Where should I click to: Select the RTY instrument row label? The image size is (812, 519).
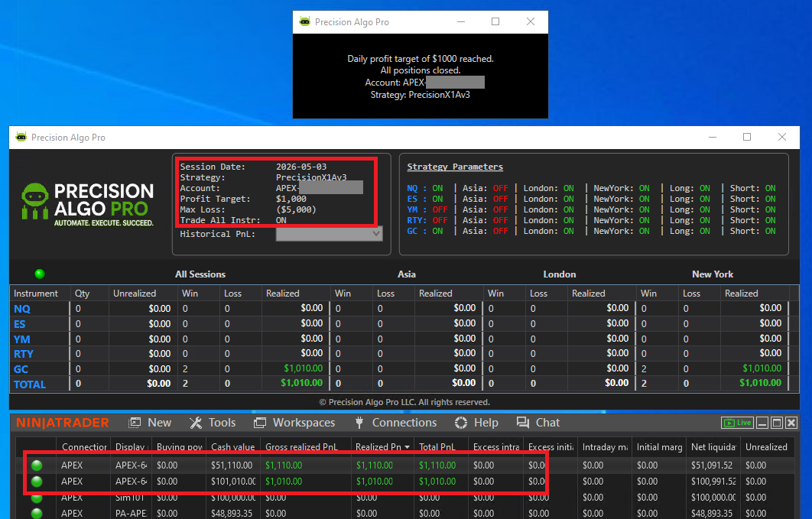(23, 354)
